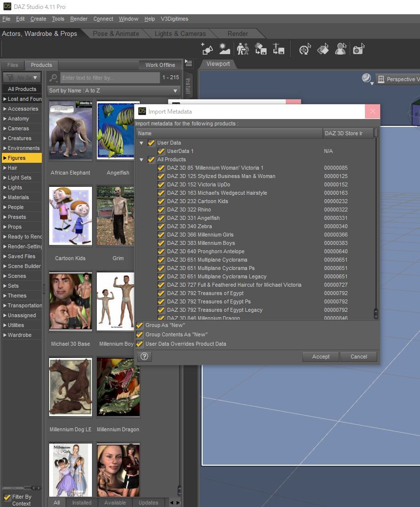420x507 pixels.
Task: Uncheck UserData 1 checkbox
Action: click(161, 151)
